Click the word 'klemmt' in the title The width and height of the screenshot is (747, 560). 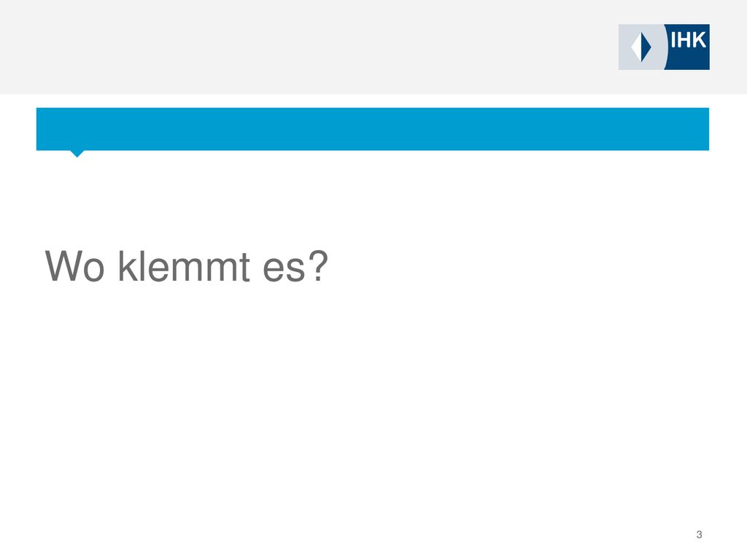(x=184, y=266)
